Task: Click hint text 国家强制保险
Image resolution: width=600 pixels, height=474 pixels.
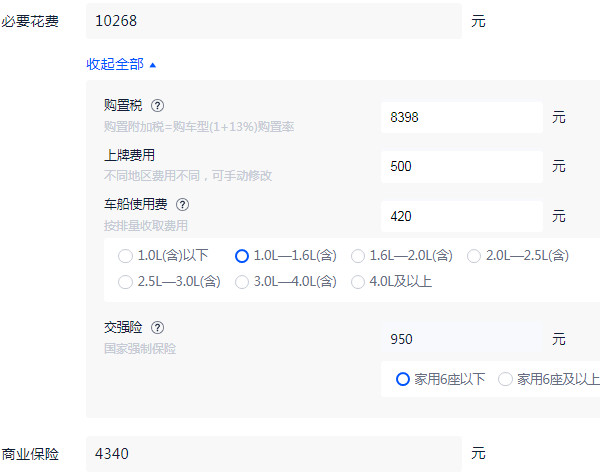Action: pyautogui.click(x=140, y=349)
